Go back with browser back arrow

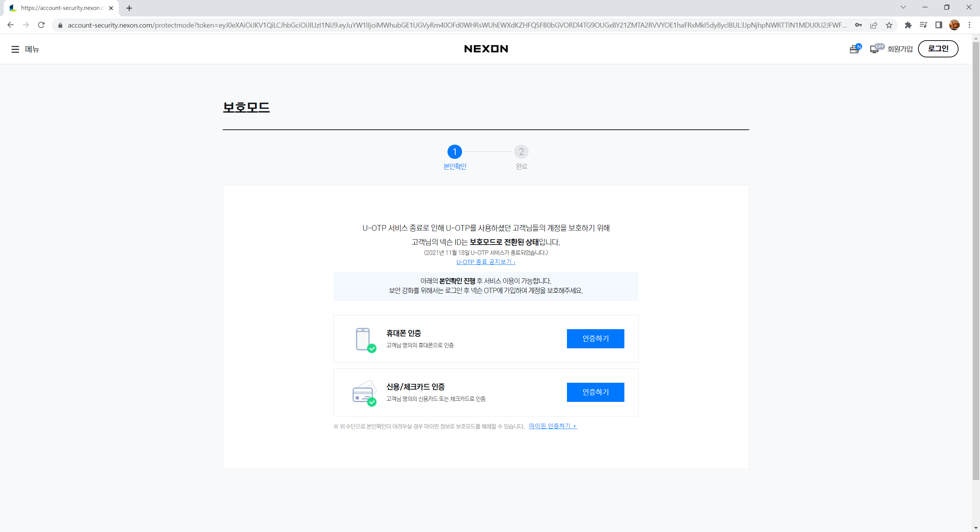(x=10, y=25)
